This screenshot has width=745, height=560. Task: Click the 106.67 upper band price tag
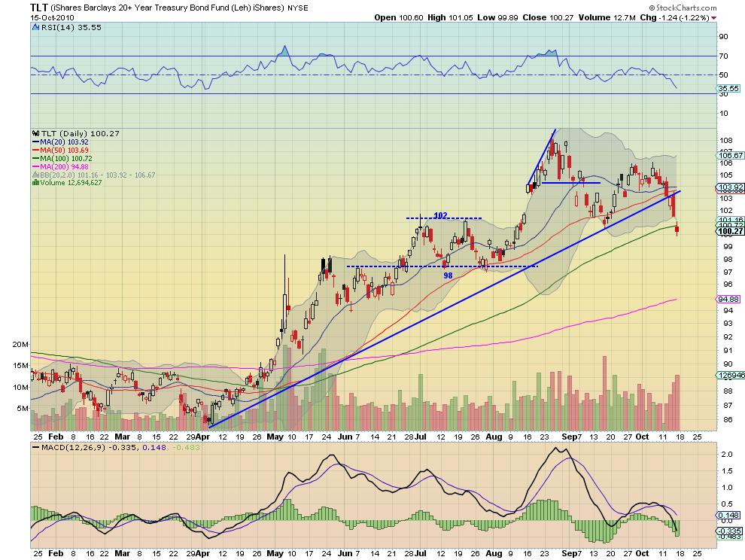coord(731,156)
